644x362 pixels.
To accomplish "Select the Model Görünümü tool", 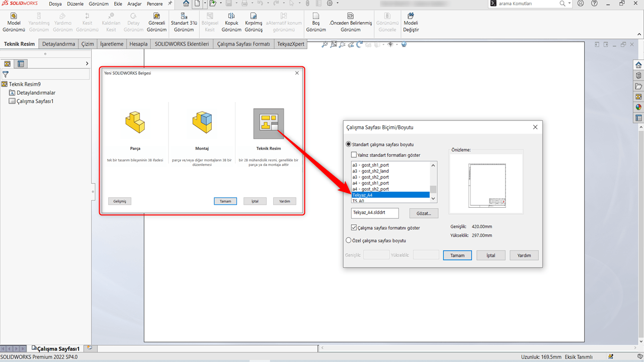I will 14,23.
